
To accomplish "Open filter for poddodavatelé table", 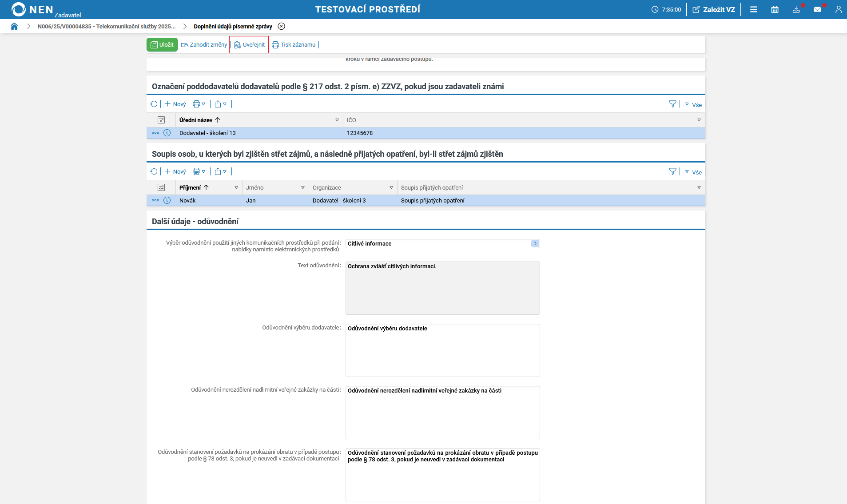I will click(x=673, y=104).
